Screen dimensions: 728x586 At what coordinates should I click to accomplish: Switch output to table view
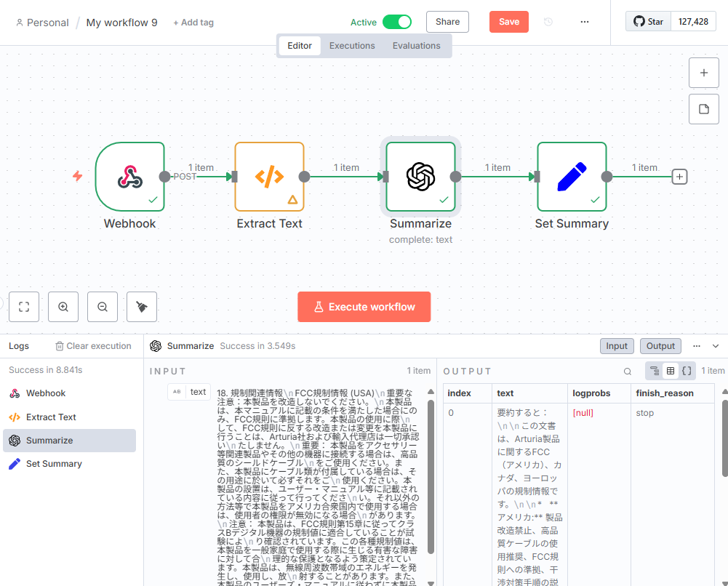671,371
